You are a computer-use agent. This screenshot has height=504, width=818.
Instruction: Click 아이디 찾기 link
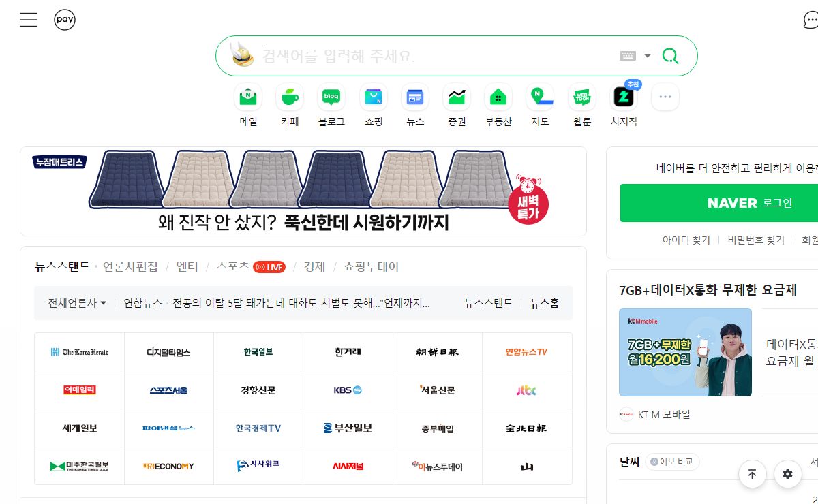[686, 240]
